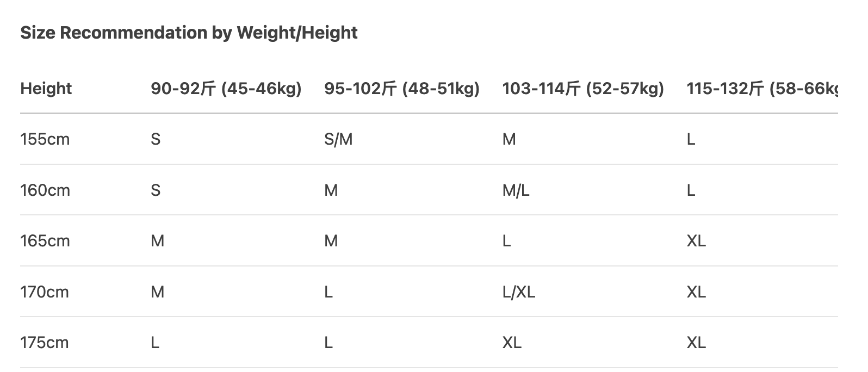This screenshot has height=372, width=868.
Task: Click the 165cm row label
Action: (x=45, y=241)
